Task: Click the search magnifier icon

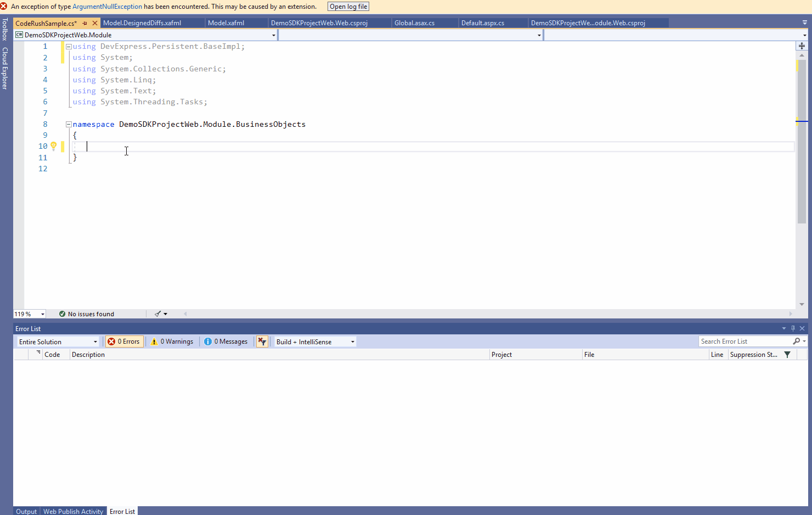Action: 797,342
